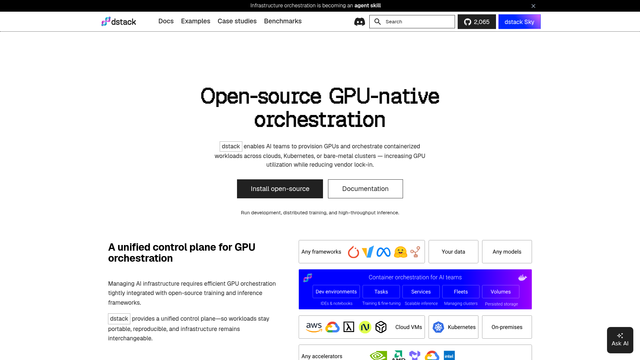This screenshot has height=360, width=640.
Task: Click the AWS cloud logo
Action: (x=314, y=327)
